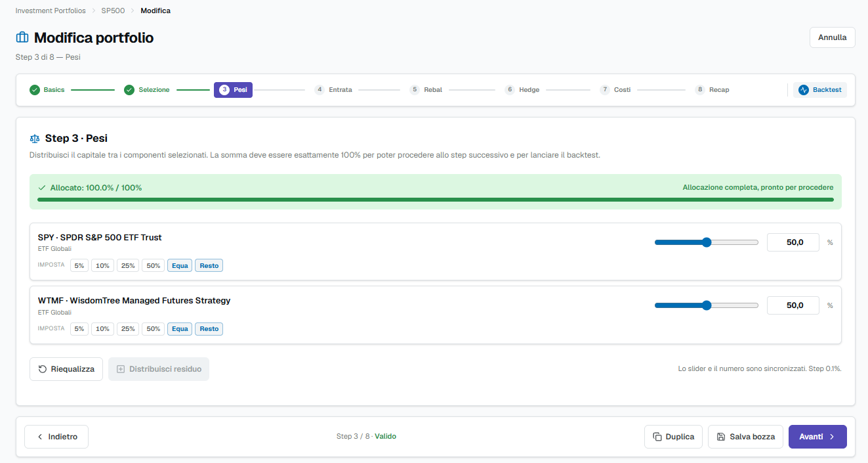Focus the WTMF weight percentage field
Image resolution: width=868 pixels, height=463 pixels.
tap(793, 305)
